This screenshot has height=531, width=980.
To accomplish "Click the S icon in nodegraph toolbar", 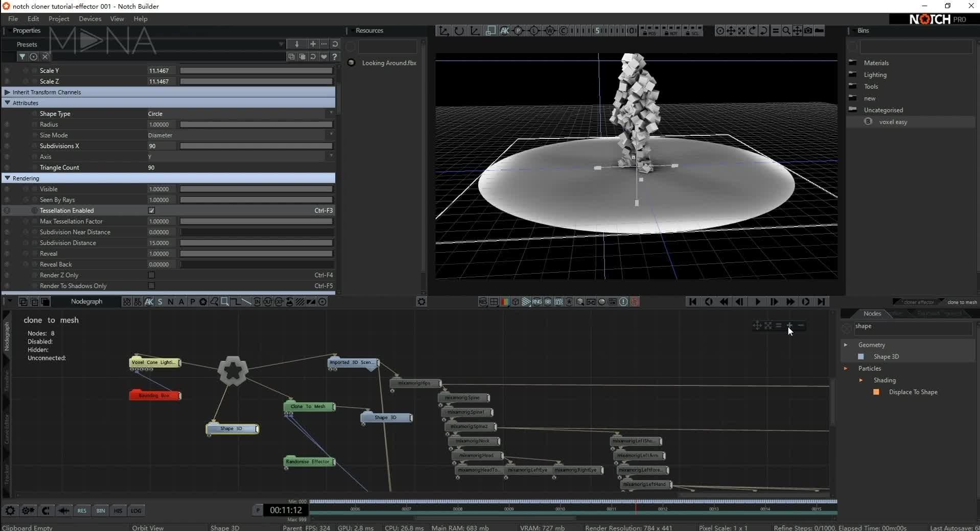I will pyautogui.click(x=160, y=302).
